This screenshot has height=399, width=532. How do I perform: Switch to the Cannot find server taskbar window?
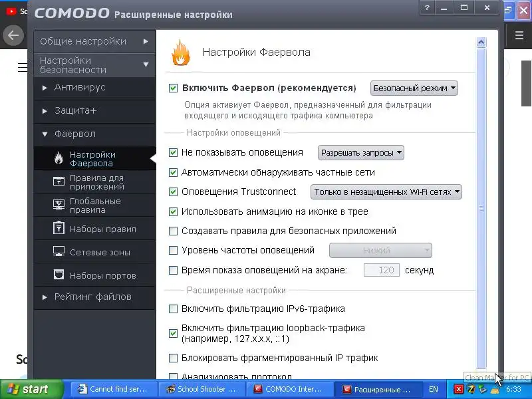click(x=114, y=389)
